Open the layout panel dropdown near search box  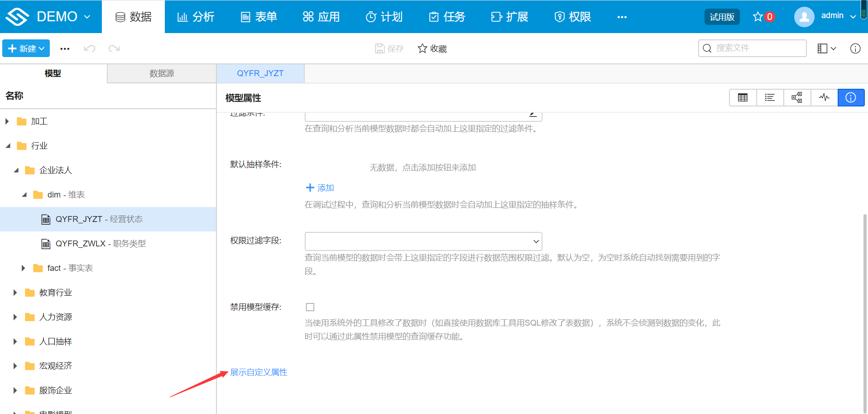pyautogui.click(x=826, y=48)
